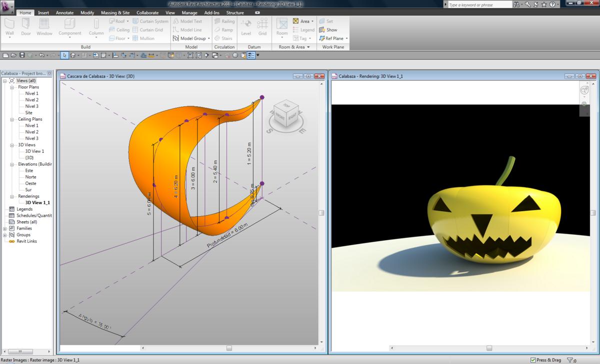Select the Column tool

pyautogui.click(x=96, y=27)
